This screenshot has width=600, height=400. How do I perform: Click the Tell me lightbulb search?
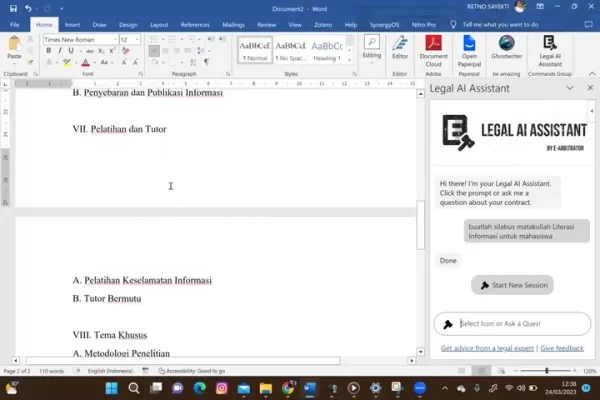coord(453,24)
